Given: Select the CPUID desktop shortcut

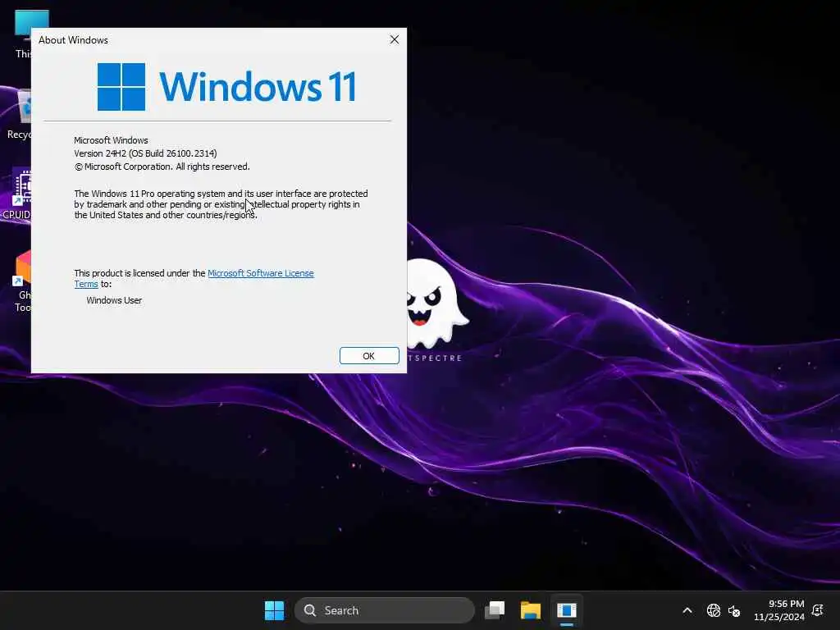Looking at the screenshot, I should pos(17,194).
